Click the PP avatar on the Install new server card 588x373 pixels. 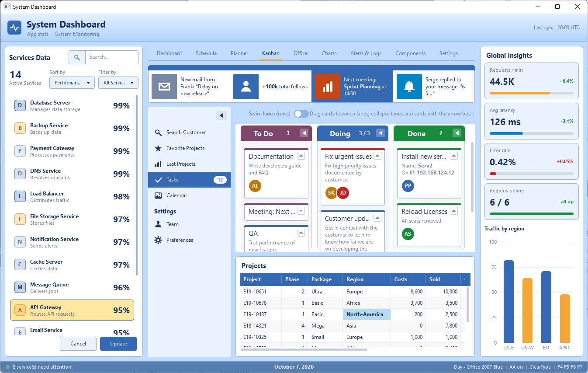coord(408,186)
